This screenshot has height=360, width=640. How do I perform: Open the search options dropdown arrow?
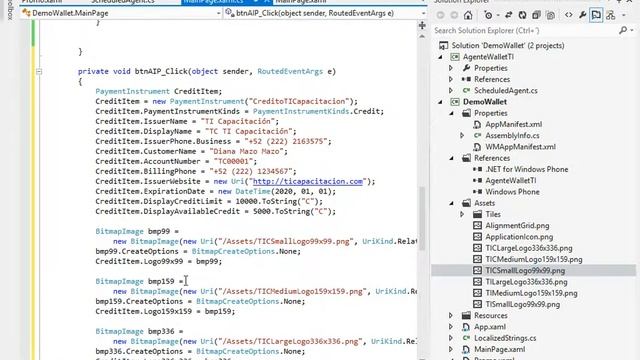pyautogui.click(x=631, y=31)
